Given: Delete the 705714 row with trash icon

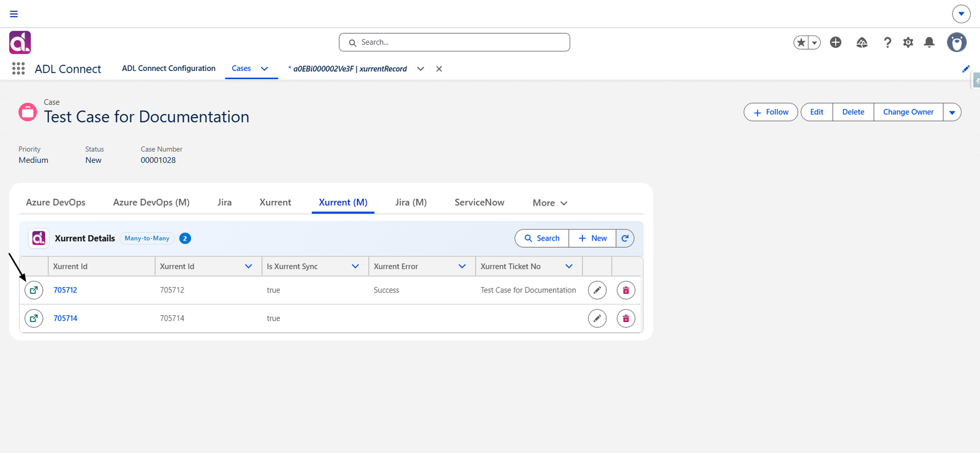Looking at the screenshot, I should pyautogui.click(x=626, y=318).
